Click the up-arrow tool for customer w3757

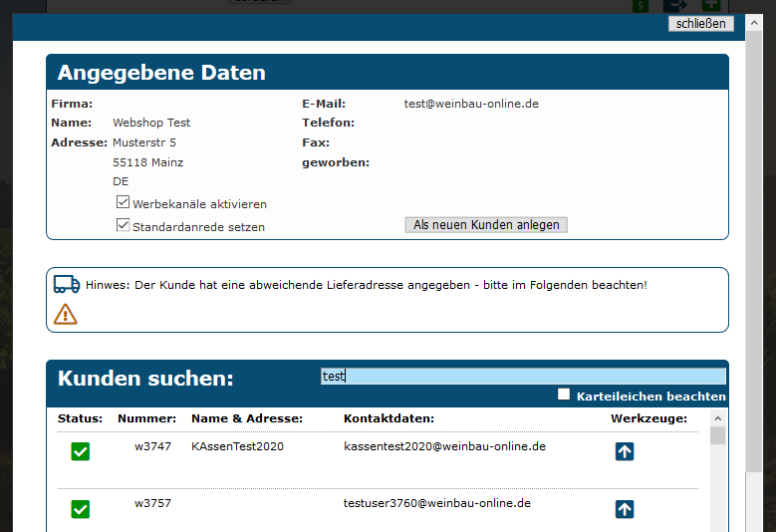point(625,509)
